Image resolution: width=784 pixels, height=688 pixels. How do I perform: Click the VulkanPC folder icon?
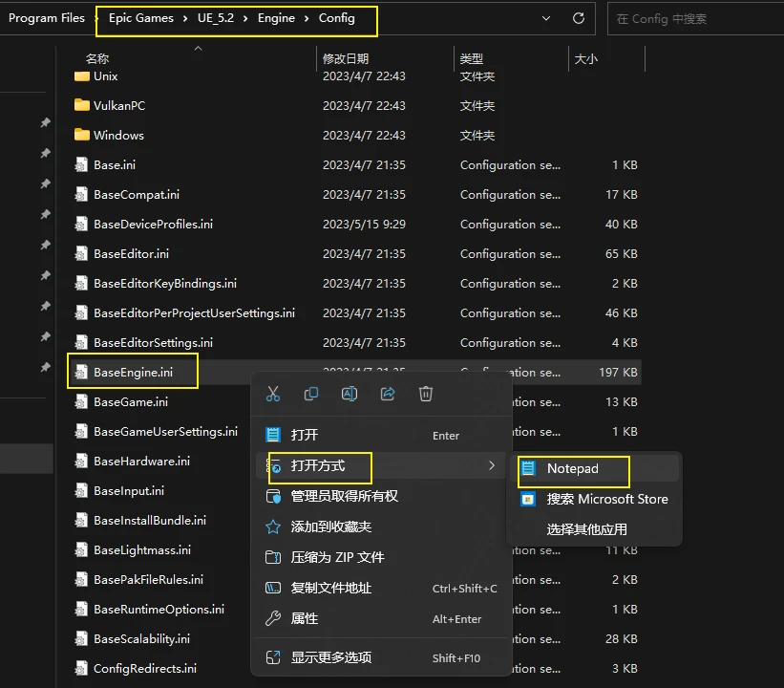pyautogui.click(x=81, y=105)
